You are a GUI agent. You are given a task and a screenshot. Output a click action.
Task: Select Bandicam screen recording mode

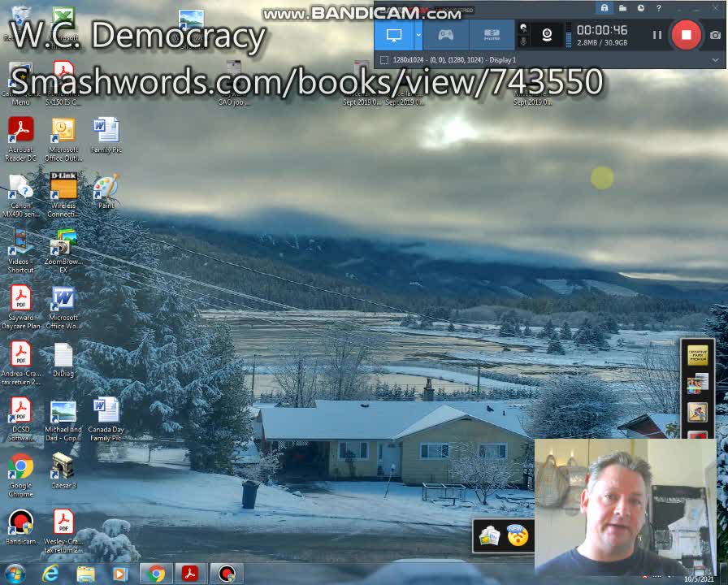coord(394,35)
